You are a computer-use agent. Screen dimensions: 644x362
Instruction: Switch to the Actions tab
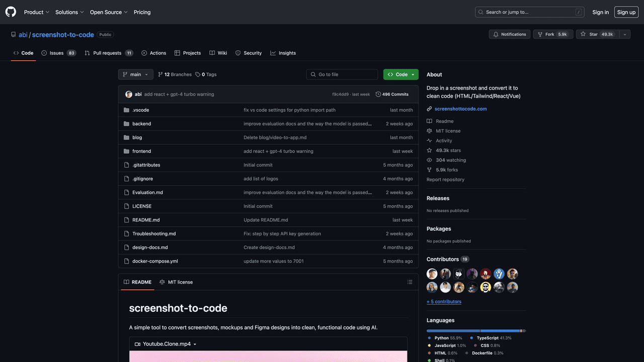point(153,53)
